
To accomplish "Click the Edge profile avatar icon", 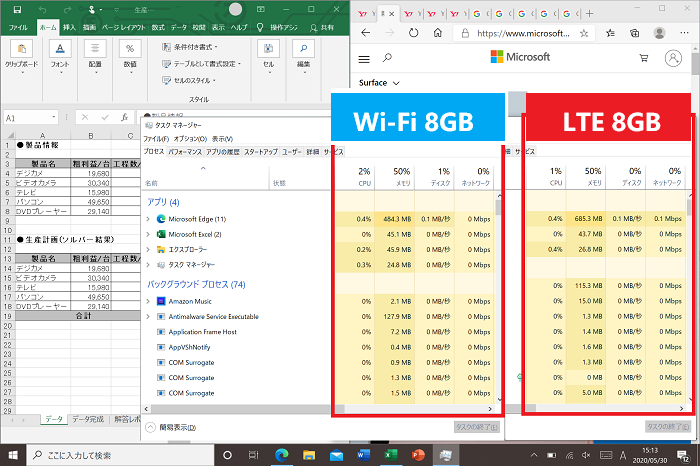I will [x=659, y=33].
